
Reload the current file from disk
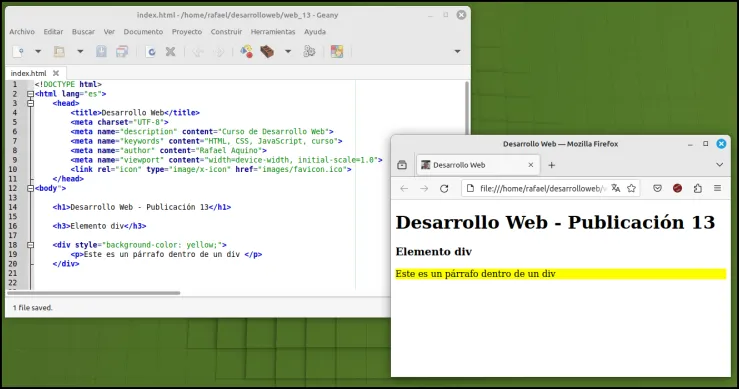151,51
